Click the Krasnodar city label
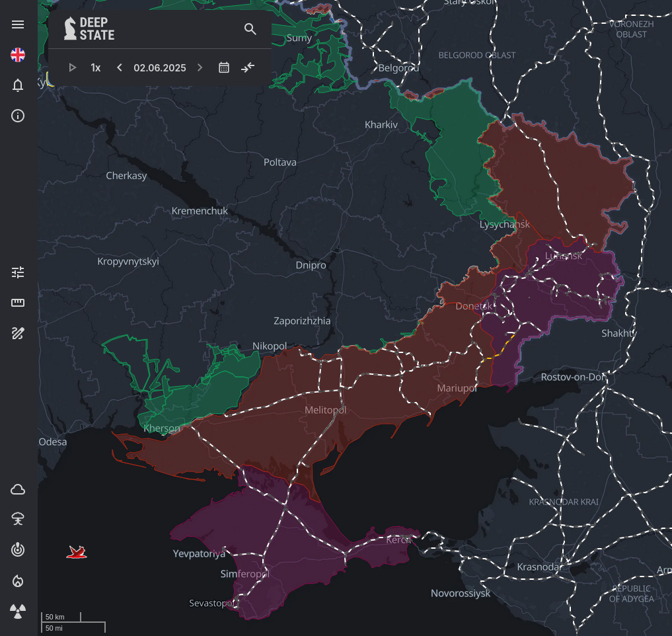 [x=539, y=567]
